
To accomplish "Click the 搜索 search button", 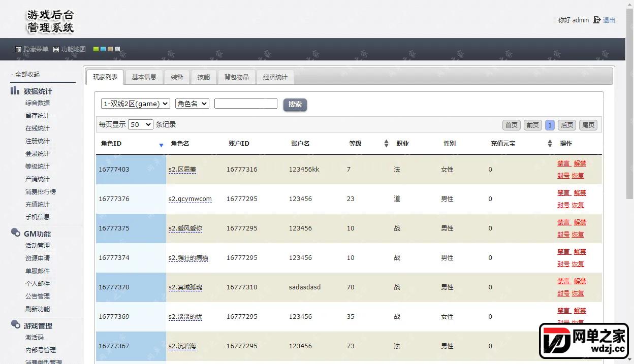I will pos(295,105).
